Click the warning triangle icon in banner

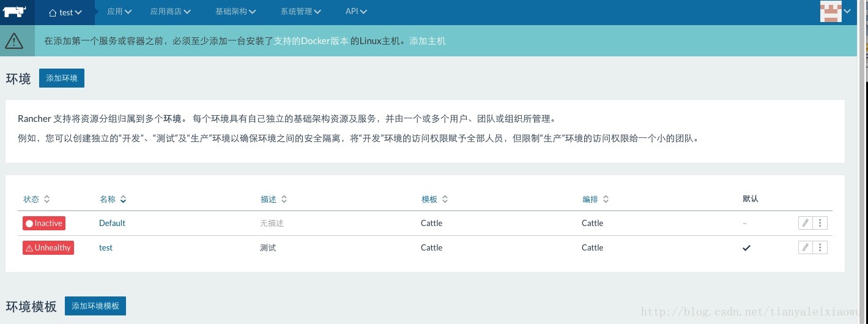[14, 41]
